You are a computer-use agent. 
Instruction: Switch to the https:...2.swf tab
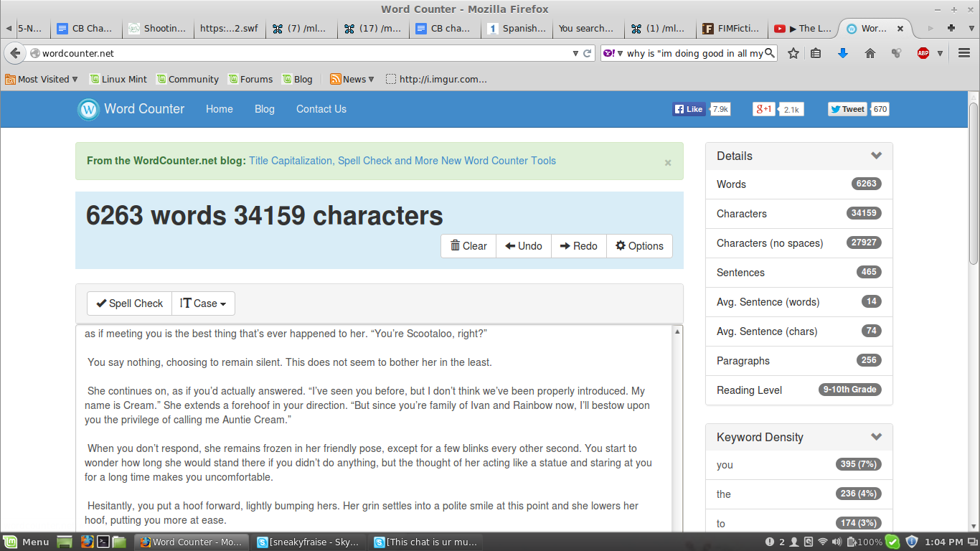click(x=230, y=29)
